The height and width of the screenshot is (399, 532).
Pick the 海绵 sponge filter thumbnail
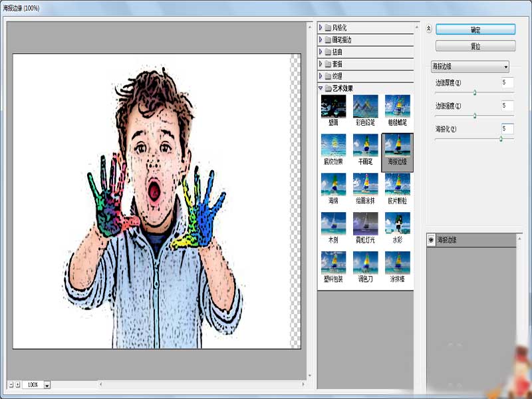pyautogui.click(x=333, y=189)
